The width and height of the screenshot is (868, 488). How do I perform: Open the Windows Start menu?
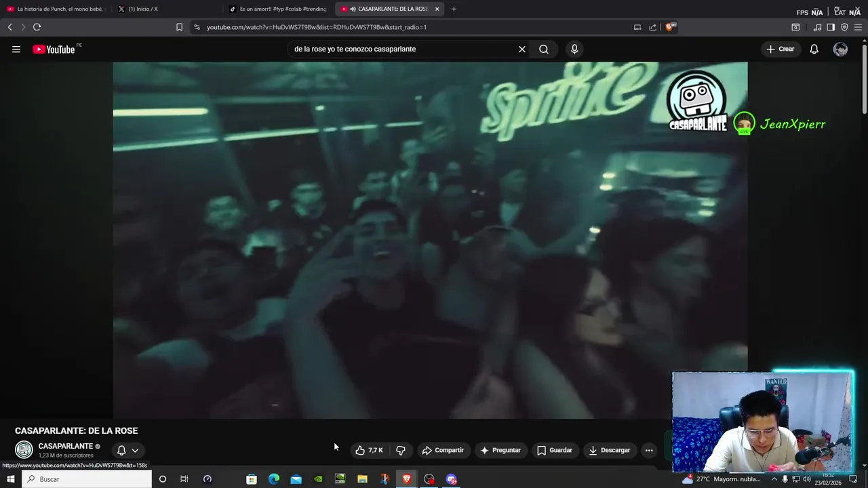coord(10,479)
